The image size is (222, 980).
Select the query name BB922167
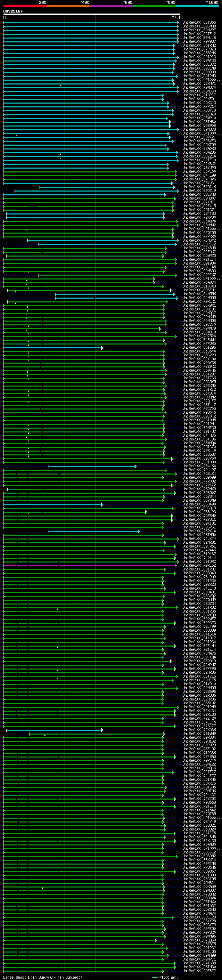tap(13, 11)
